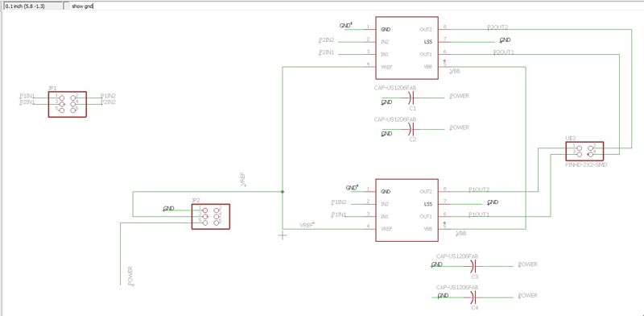Click OUT2 pin text inside upper chip

pos(426,30)
